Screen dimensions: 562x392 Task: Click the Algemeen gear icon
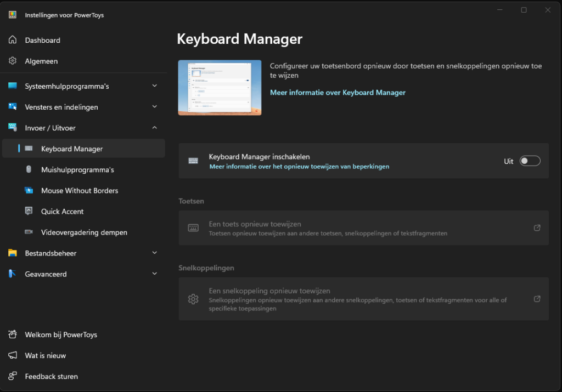coord(13,61)
